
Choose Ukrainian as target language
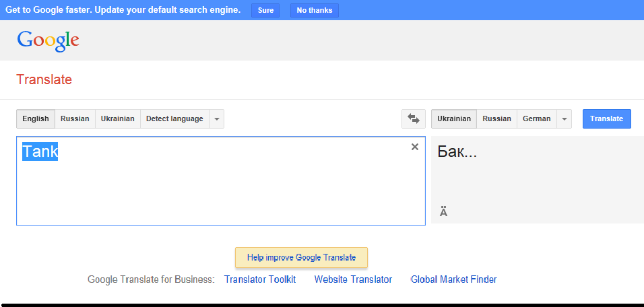[x=454, y=119]
